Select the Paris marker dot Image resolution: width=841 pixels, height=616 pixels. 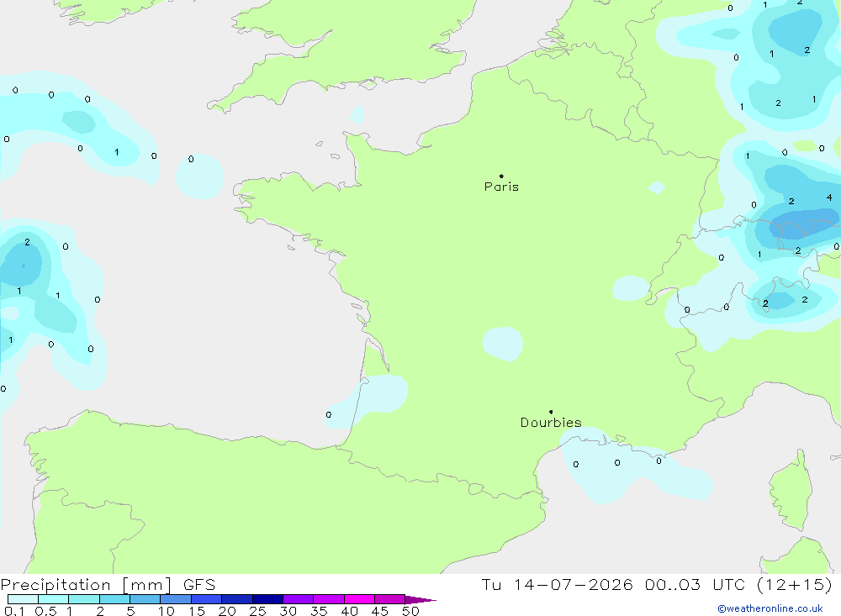pyautogui.click(x=501, y=176)
